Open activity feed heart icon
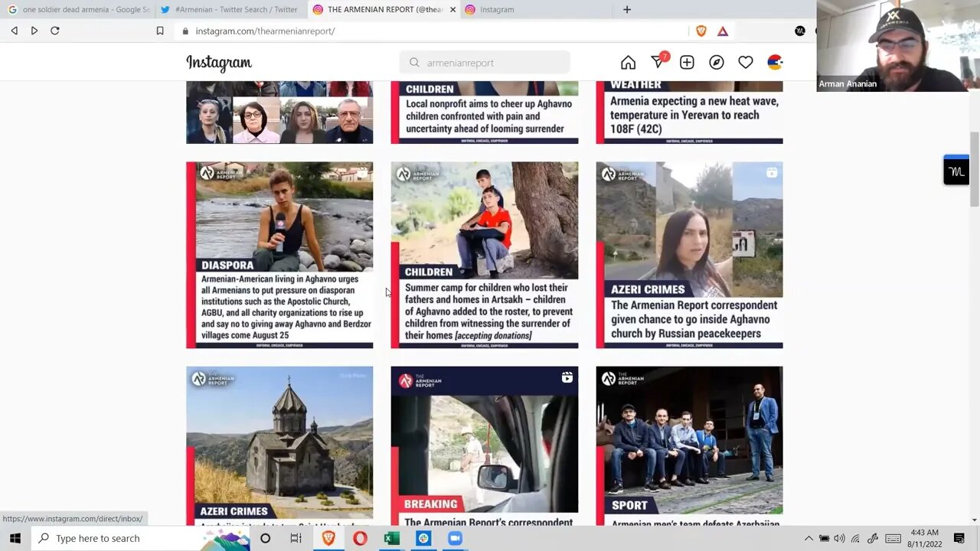980x551 pixels. click(746, 63)
